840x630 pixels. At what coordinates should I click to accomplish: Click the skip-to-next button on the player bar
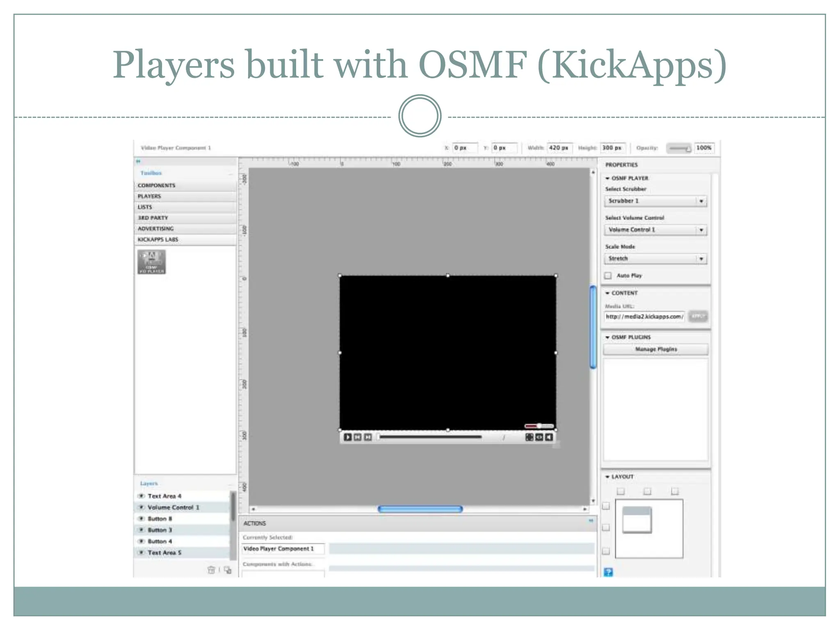[368, 437]
